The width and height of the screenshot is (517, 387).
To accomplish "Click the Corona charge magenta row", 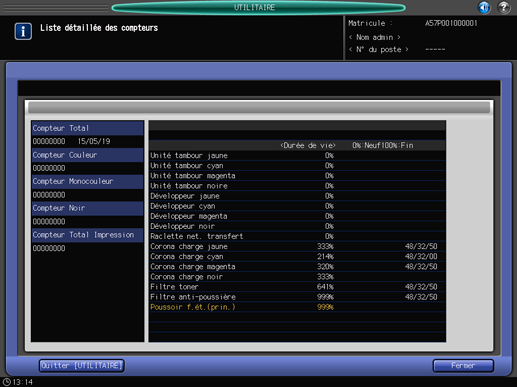I will 297,267.
